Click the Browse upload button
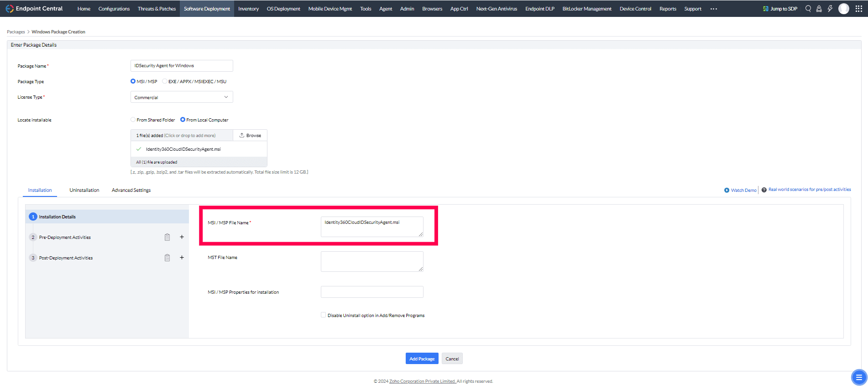The height and width of the screenshot is (386, 868). coord(250,135)
